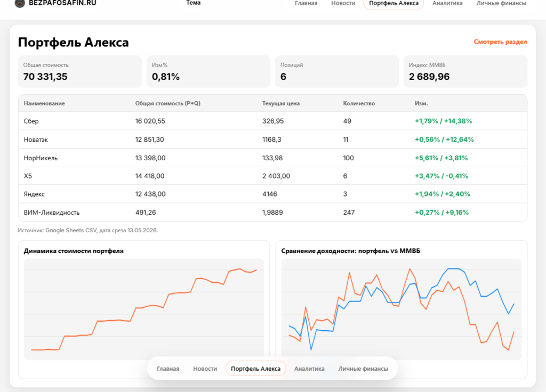Click quantity 49 for Сбер
The image size is (546, 392).
pyautogui.click(x=347, y=121)
